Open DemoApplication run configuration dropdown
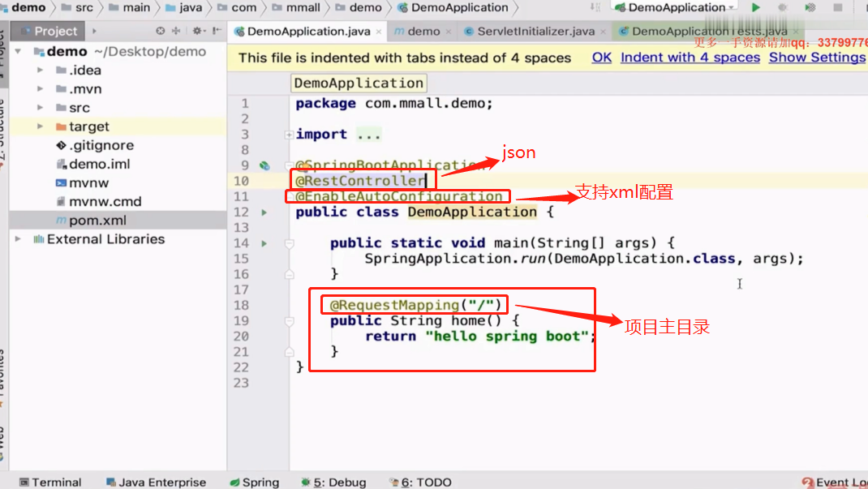The height and width of the screenshot is (489, 868). click(674, 8)
